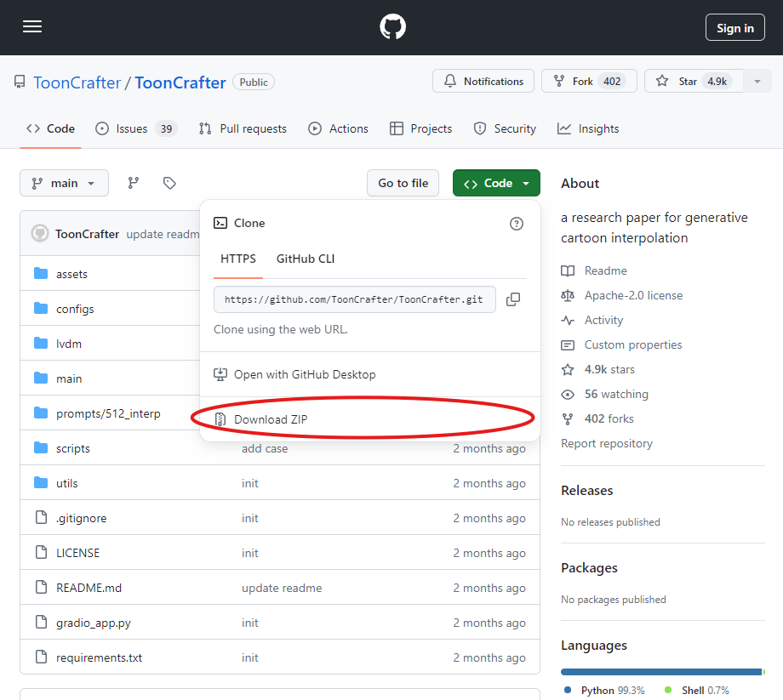Expand the dropdown arrow beside Star

tap(757, 82)
